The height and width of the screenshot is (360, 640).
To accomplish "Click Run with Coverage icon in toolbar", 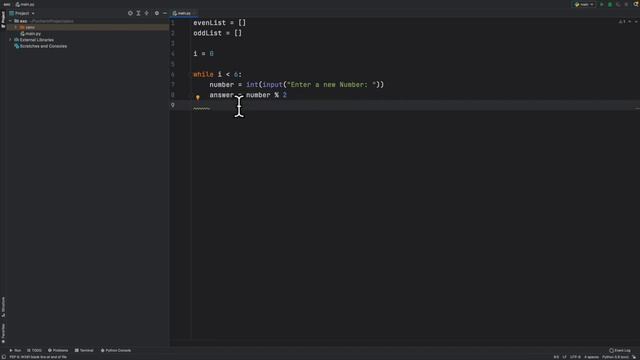I will click(618, 4).
